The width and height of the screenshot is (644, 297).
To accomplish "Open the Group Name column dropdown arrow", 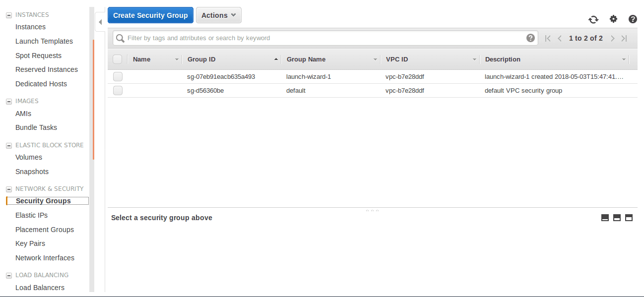I will pyautogui.click(x=375, y=59).
